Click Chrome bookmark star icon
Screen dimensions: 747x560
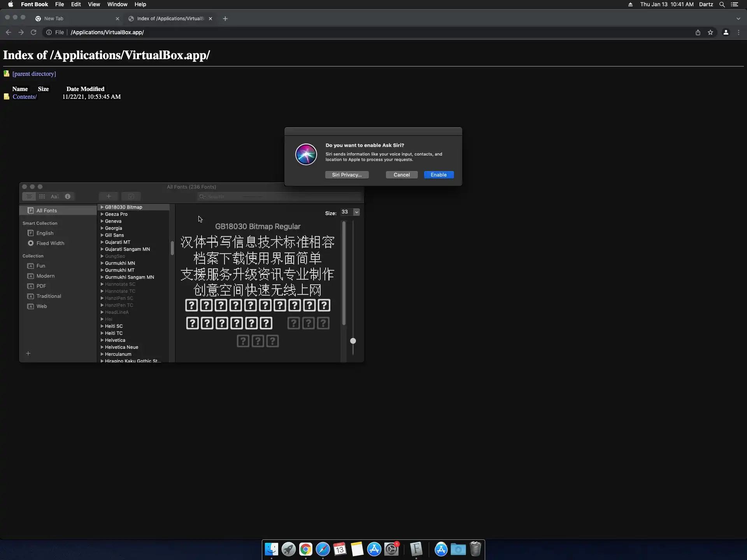point(710,32)
